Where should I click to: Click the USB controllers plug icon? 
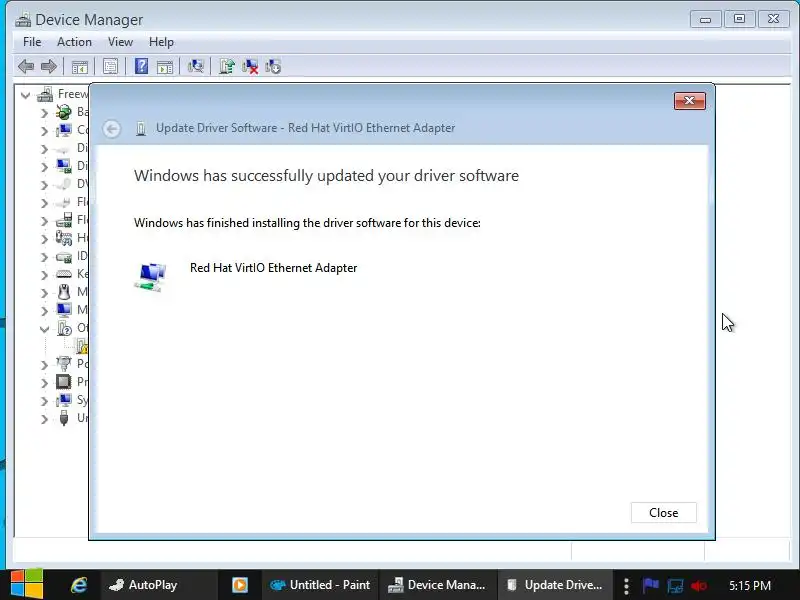coord(64,418)
